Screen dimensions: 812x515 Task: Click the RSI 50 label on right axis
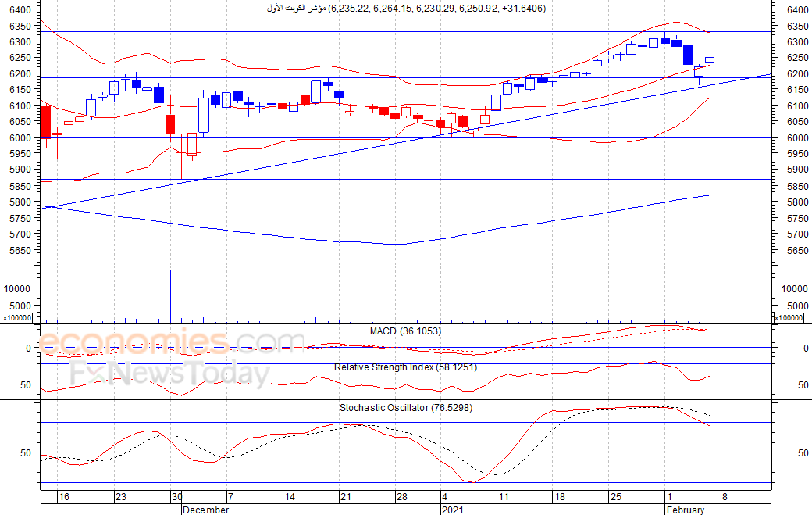coord(803,385)
